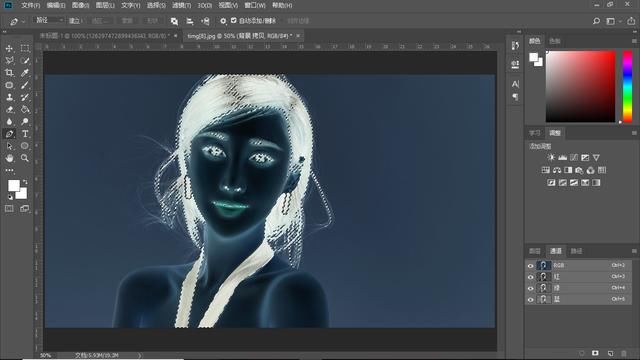Select the Ellipse shape tool
Viewport: 640px width, 360px height.
[x=25, y=146]
